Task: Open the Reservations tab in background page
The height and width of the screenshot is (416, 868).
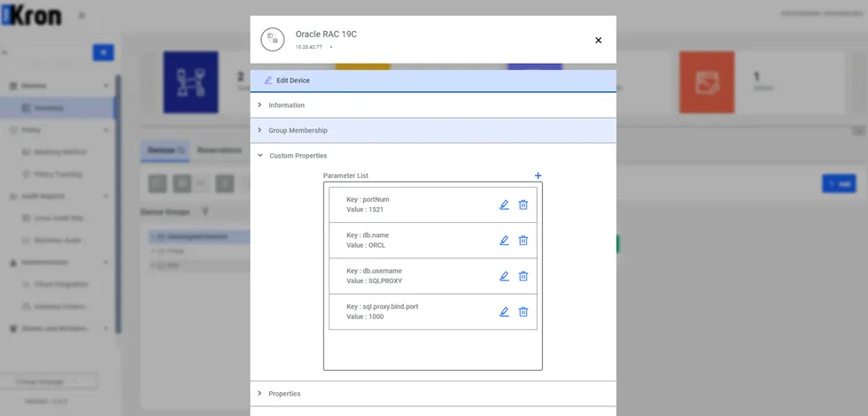Action: coord(220,150)
